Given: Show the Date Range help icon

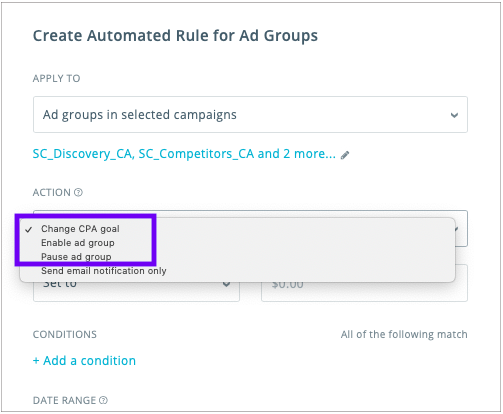Looking at the screenshot, I should (104, 400).
